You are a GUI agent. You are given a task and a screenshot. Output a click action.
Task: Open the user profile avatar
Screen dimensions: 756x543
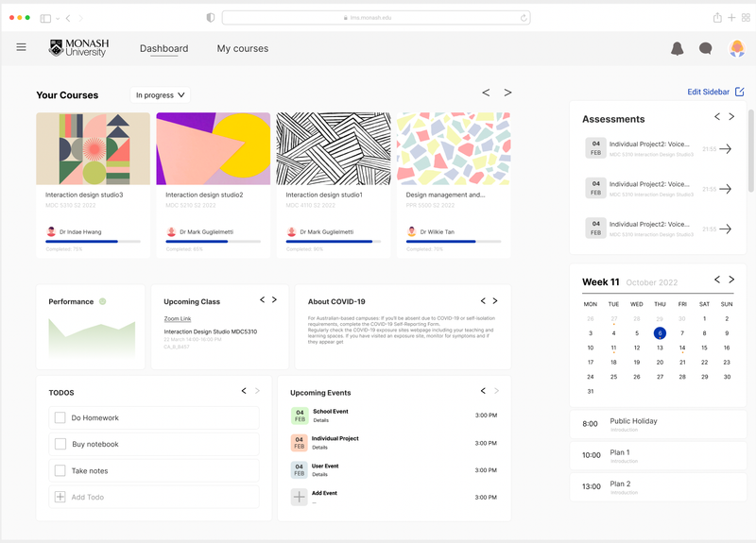[737, 48]
